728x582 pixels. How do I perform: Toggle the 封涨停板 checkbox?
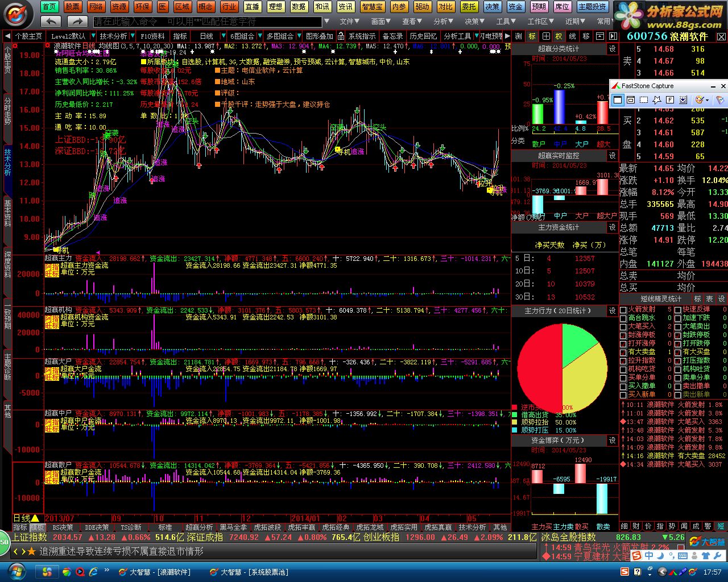623,335
